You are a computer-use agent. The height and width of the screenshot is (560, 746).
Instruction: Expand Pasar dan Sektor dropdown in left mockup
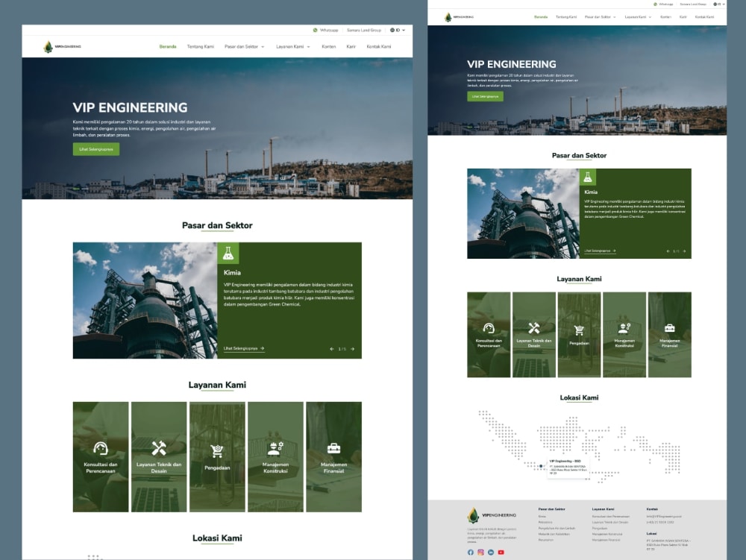coord(245,46)
